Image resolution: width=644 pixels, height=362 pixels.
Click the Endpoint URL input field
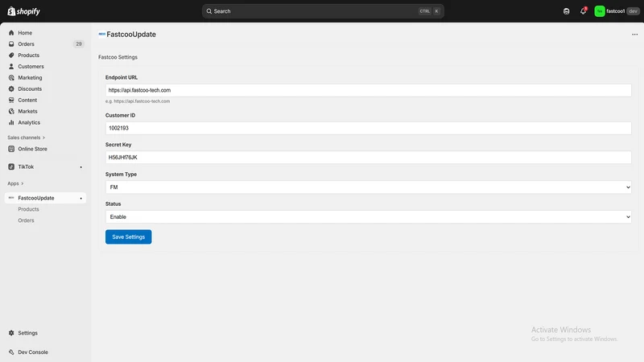(x=369, y=90)
